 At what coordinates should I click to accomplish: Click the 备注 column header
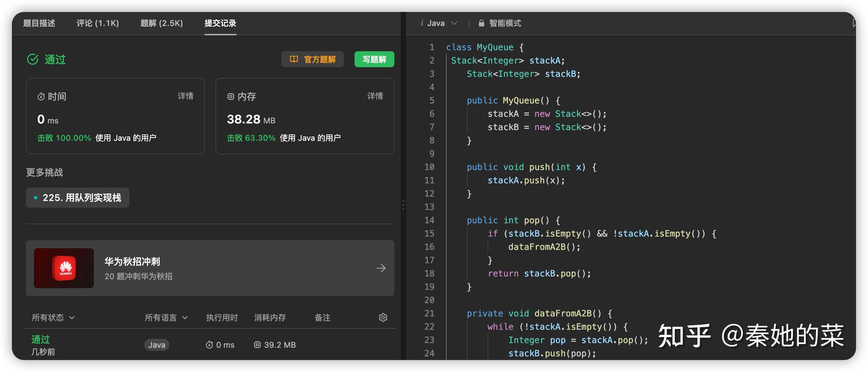322,317
